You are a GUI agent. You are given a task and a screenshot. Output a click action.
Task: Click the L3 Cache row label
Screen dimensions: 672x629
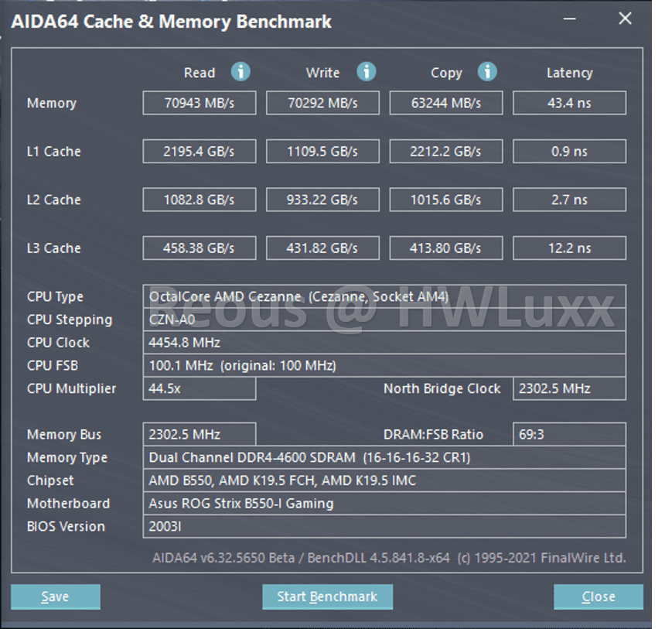pyautogui.click(x=54, y=248)
